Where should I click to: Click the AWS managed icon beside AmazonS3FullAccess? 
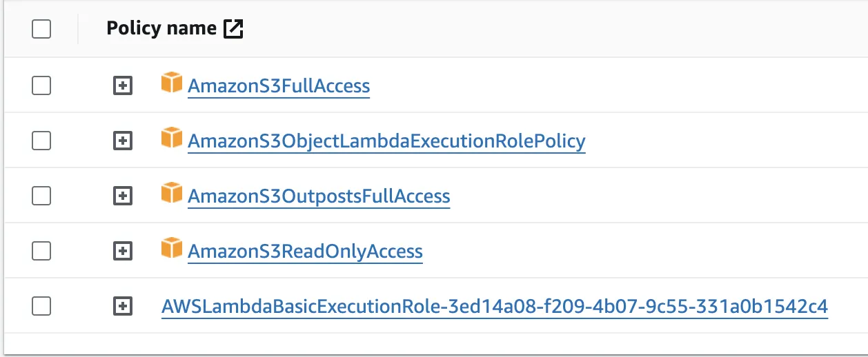[x=172, y=82]
